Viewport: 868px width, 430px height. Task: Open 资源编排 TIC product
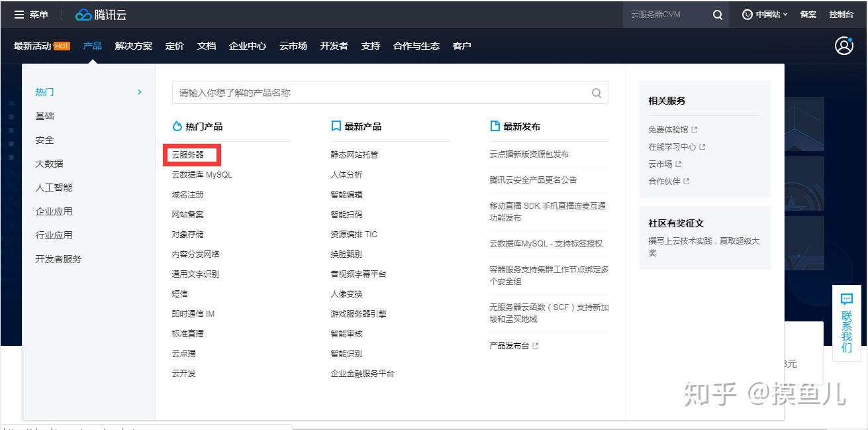tap(354, 235)
